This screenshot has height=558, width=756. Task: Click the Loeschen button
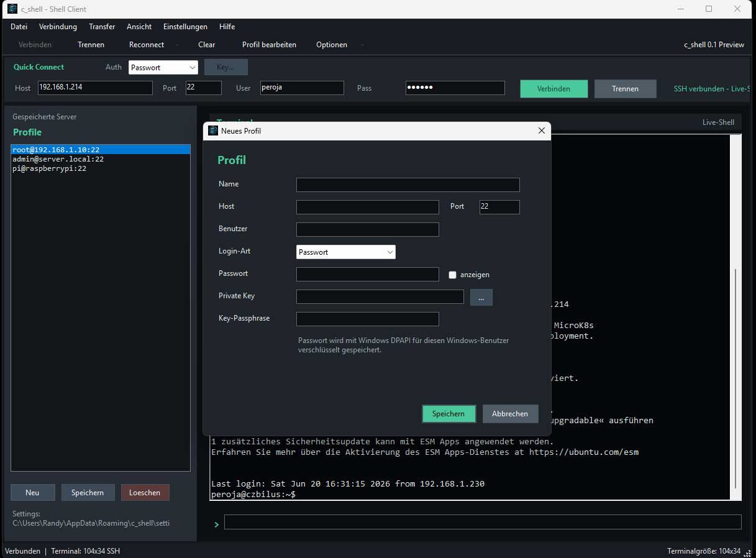point(145,493)
